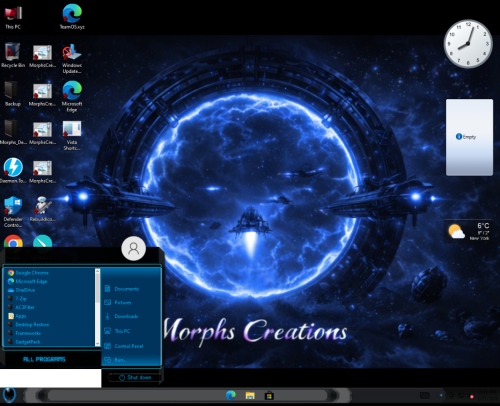The image size is (500, 406).
Task: Click the Shut down button
Action: (135, 377)
